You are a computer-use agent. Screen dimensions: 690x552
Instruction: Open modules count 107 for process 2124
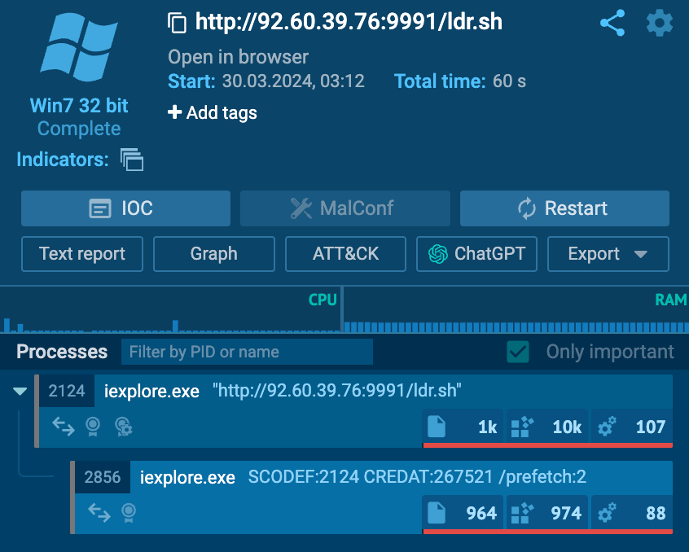point(632,427)
